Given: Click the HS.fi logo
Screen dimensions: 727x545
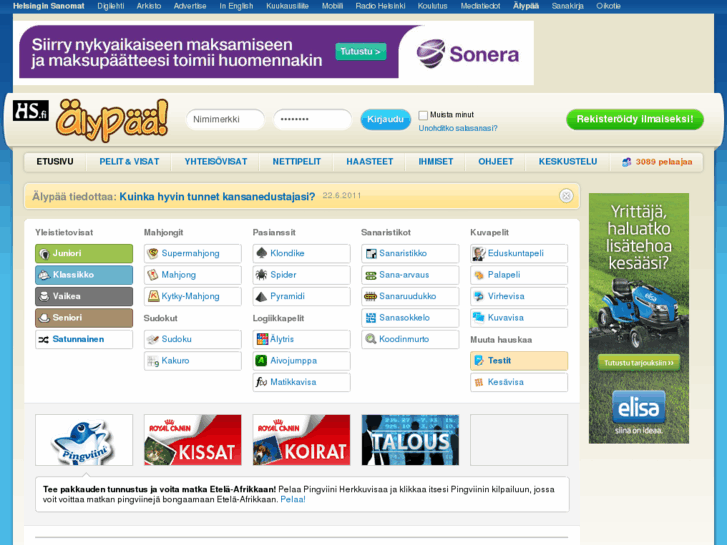Looking at the screenshot, I should point(31,110).
